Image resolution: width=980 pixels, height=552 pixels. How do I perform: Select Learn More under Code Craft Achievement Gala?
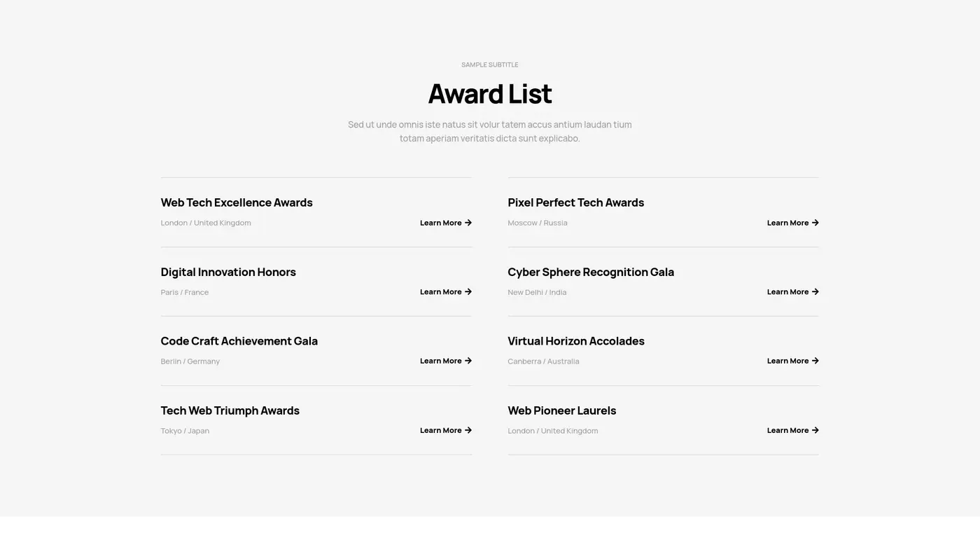(441, 361)
